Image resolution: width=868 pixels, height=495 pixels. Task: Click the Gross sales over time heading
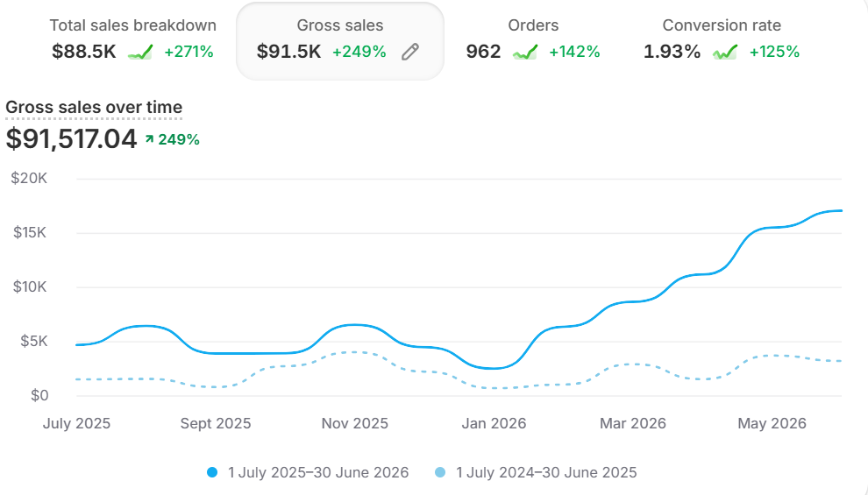(x=94, y=107)
